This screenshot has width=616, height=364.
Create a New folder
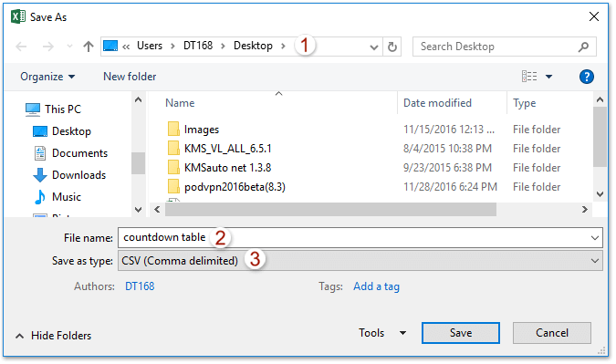point(130,77)
